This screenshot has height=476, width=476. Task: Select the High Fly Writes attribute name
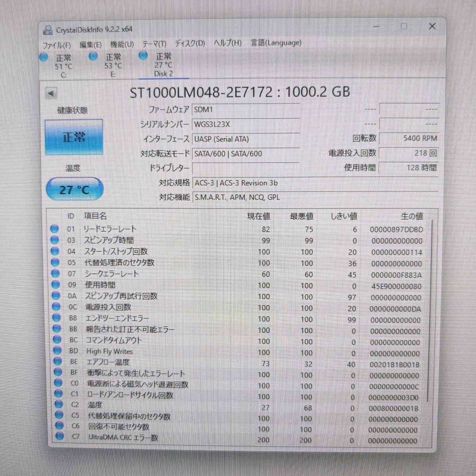click(x=109, y=351)
